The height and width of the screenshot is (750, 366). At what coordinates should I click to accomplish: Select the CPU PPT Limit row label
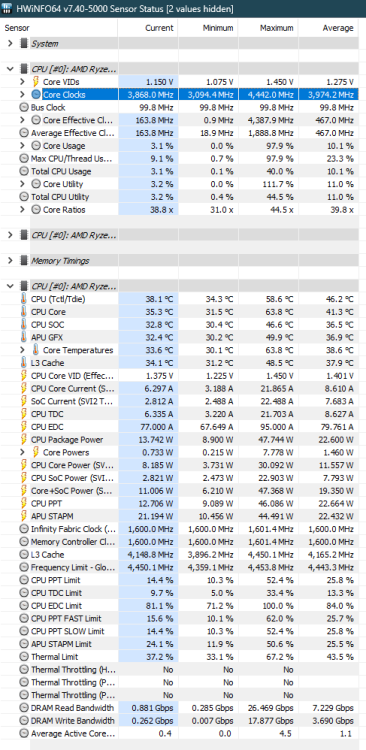pos(55,580)
